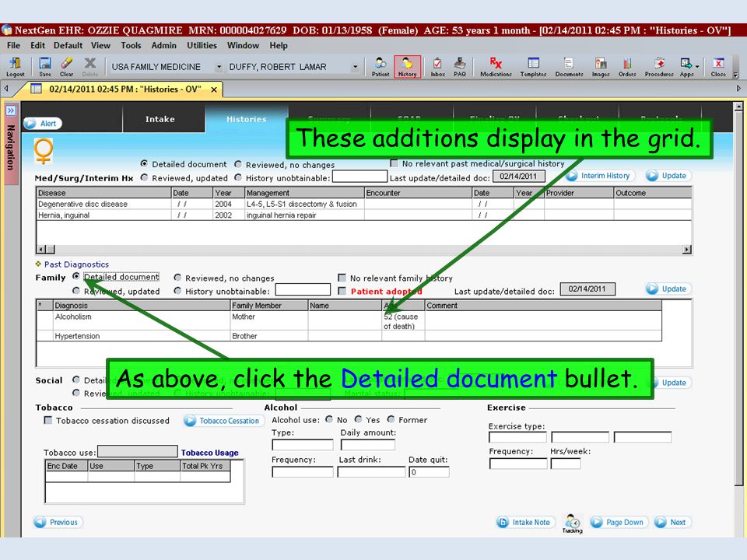
Task: Click the Tobacco Cessation button
Action: pos(223,421)
